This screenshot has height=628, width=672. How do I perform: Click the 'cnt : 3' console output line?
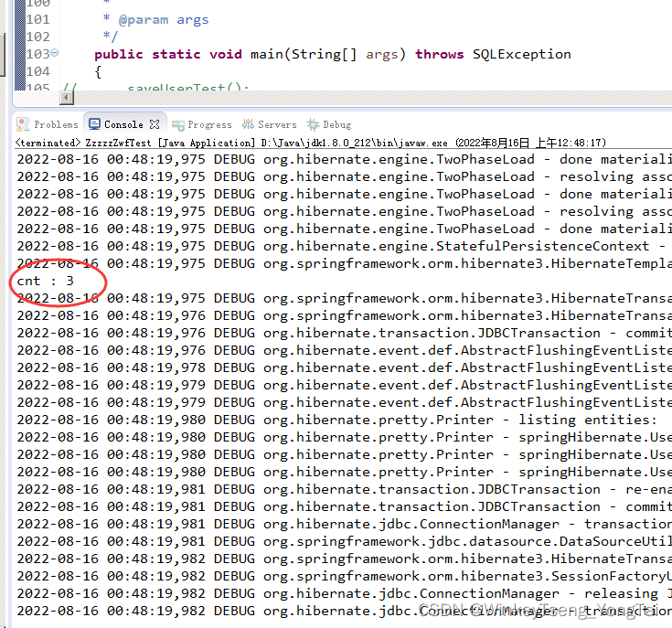tap(45, 281)
